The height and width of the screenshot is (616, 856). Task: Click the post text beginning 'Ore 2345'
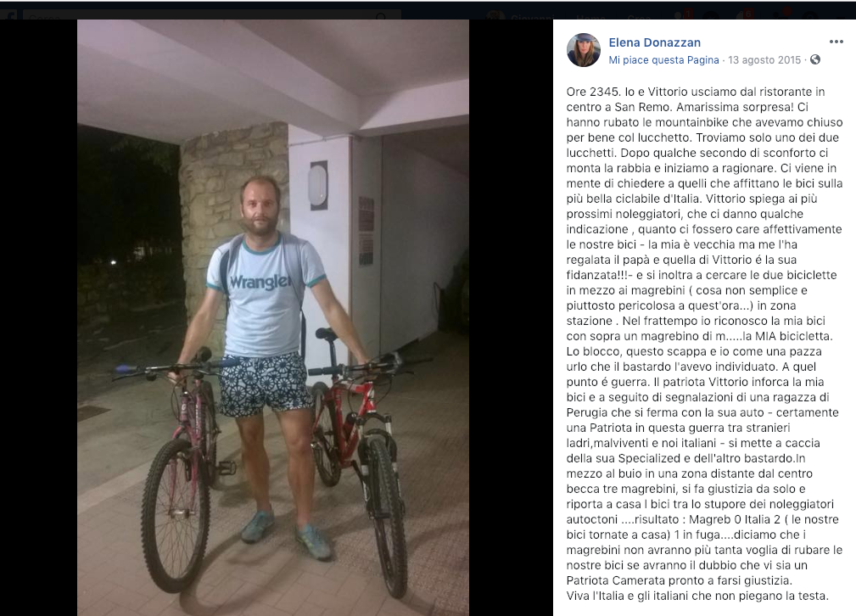(x=704, y=344)
